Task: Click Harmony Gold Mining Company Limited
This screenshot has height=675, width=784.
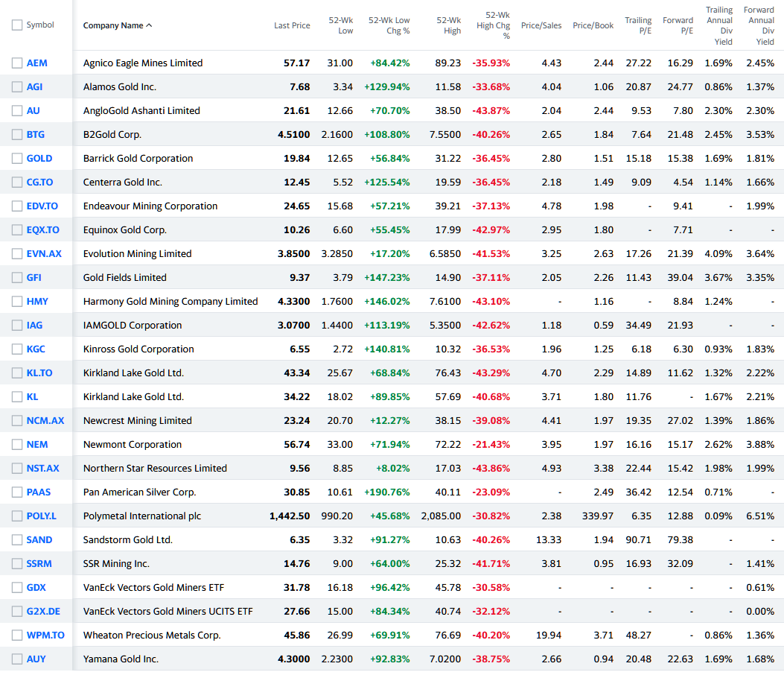Action: coord(170,301)
